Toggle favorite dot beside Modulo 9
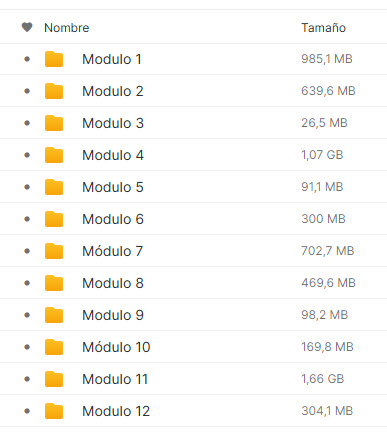This screenshot has width=387, height=447. coord(27,315)
